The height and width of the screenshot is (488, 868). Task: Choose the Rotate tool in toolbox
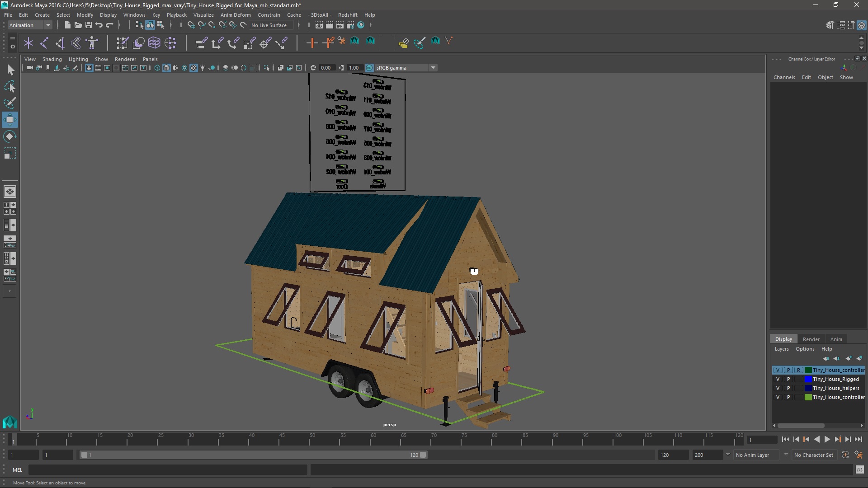[10, 136]
